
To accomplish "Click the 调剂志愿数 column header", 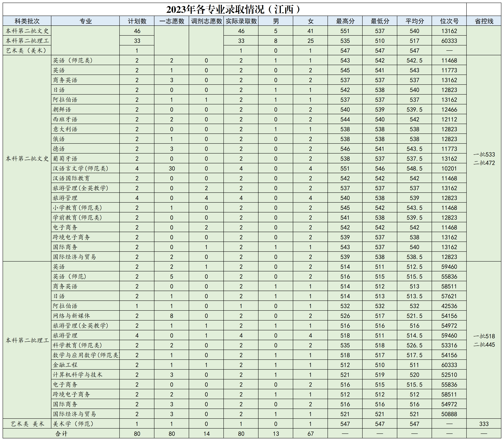I will point(206,21).
